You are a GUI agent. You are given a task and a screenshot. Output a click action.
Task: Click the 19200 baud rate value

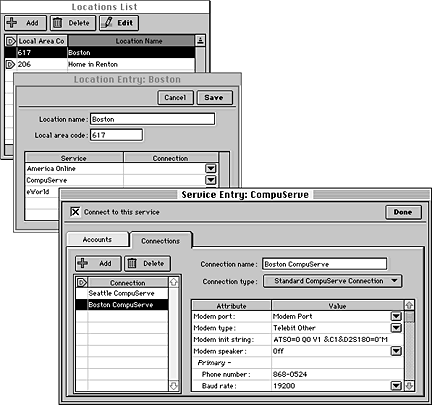click(284, 386)
